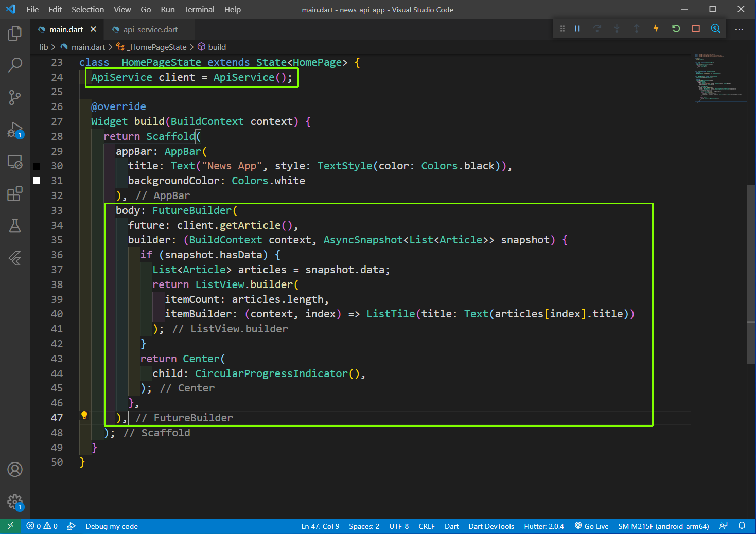Viewport: 756px width, 534px height.
Task: Open the Run and Debug view
Action: (x=15, y=130)
